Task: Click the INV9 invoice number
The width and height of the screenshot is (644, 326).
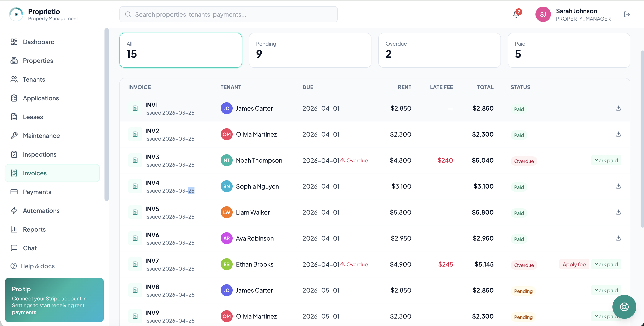Action: (152, 313)
